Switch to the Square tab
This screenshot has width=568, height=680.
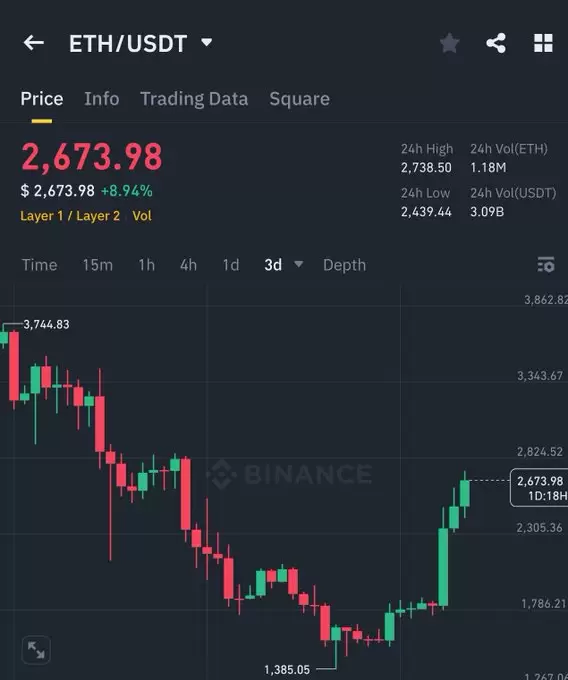[x=299, y=99]
